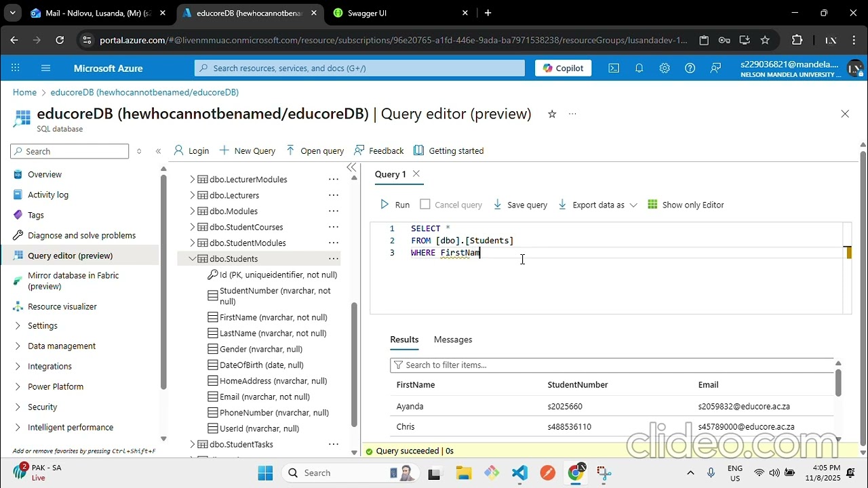868x488 pixels.
Task: Open ellipsis menu for dbo.Modules
Action: click(x=333, y=211)
